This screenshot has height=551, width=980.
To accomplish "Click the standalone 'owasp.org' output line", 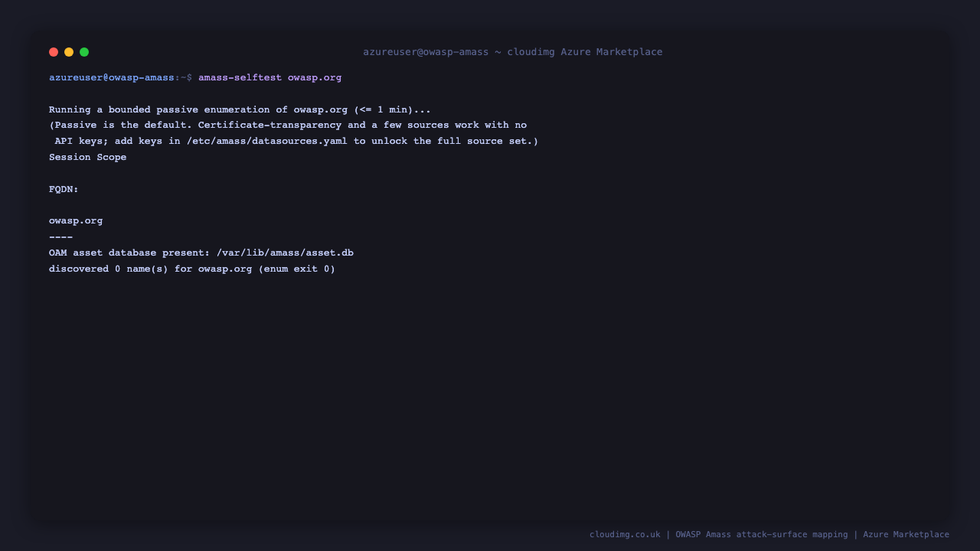I will coord(76,221).
